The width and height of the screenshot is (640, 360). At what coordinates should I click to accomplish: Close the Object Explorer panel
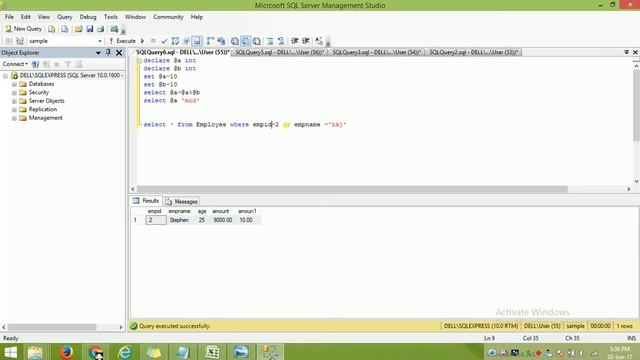[119, 53]
